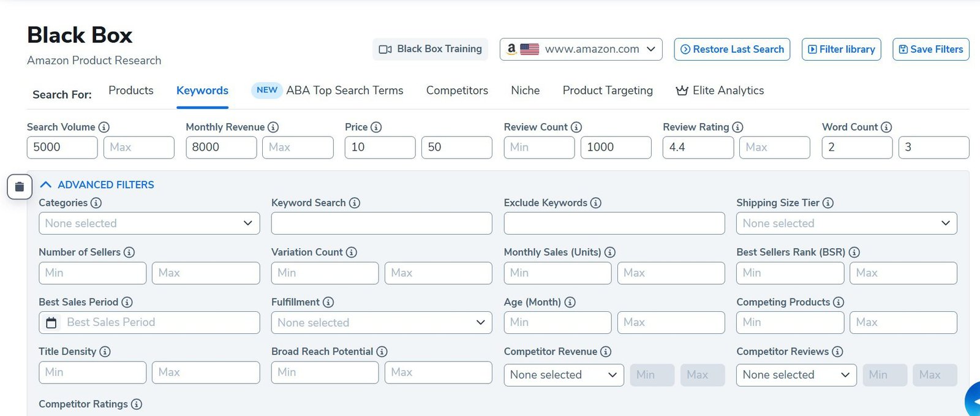Open the Competitor Reviews dropdown
980x416 pixels.
coord(796,375)
